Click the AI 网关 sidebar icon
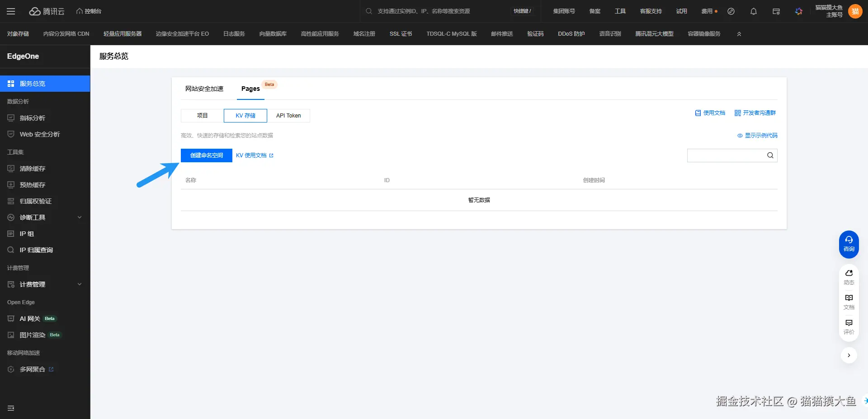This screenshot has width=868, height=419. (x=11, y=319)
